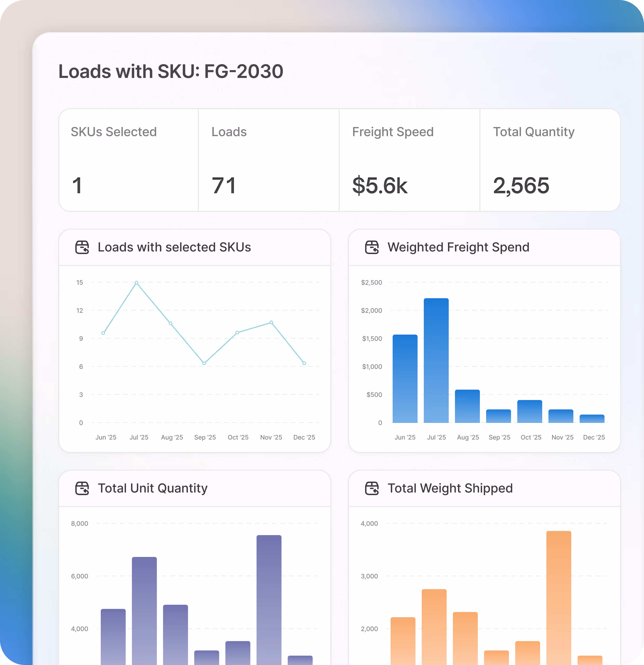Click the package icon on Total Unit Quantity card
Viewport: 644px width, 665px height.
pyautogui.click(x=82, y=489)
